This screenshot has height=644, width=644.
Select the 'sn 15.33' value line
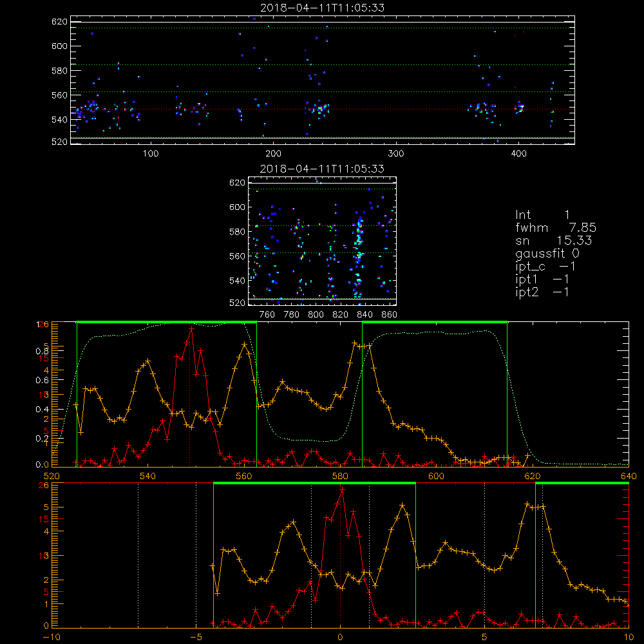click(554, 240)
